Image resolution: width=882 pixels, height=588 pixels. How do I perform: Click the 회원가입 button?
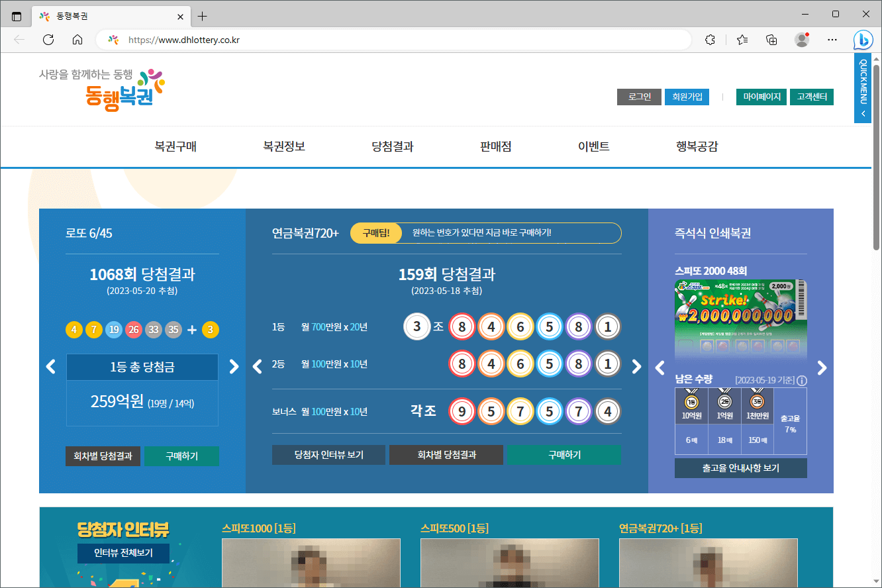[x=687, y=97]
